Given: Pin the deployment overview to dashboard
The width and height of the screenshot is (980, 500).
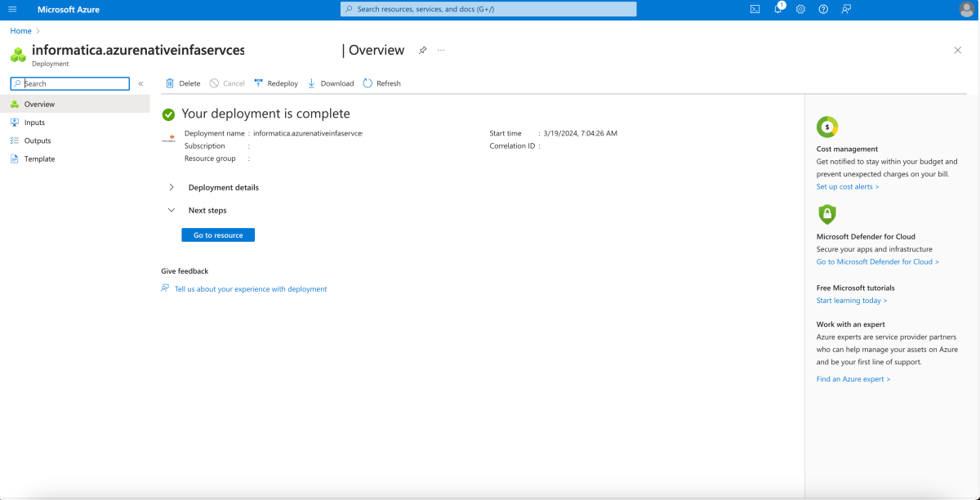Looking at the screenshot, I should tap(422, 50).
